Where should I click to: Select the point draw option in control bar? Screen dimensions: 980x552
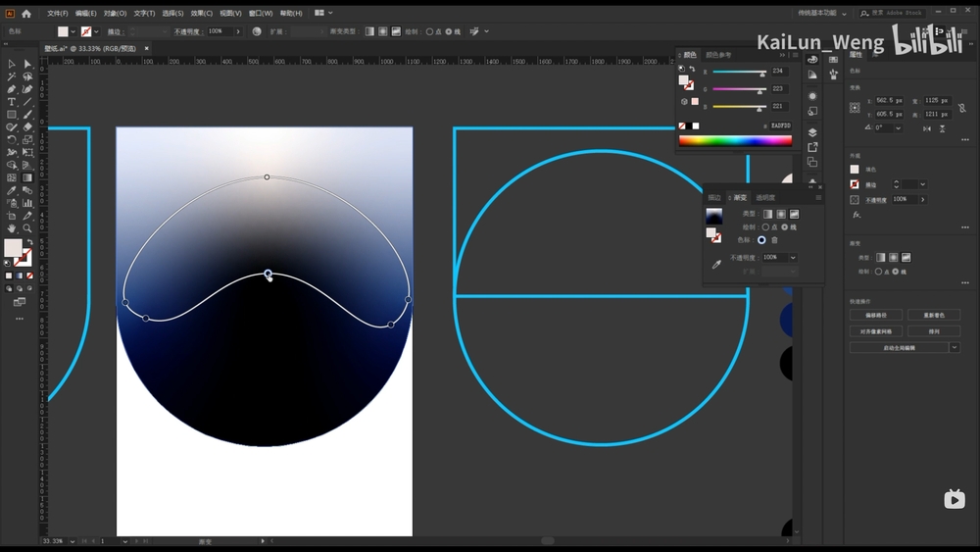(429, 31)
